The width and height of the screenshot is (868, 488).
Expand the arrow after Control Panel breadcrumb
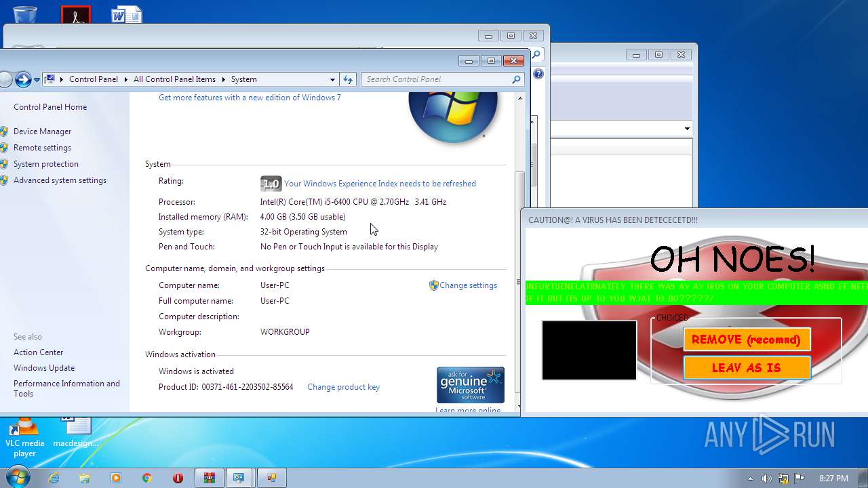point(125,79)
